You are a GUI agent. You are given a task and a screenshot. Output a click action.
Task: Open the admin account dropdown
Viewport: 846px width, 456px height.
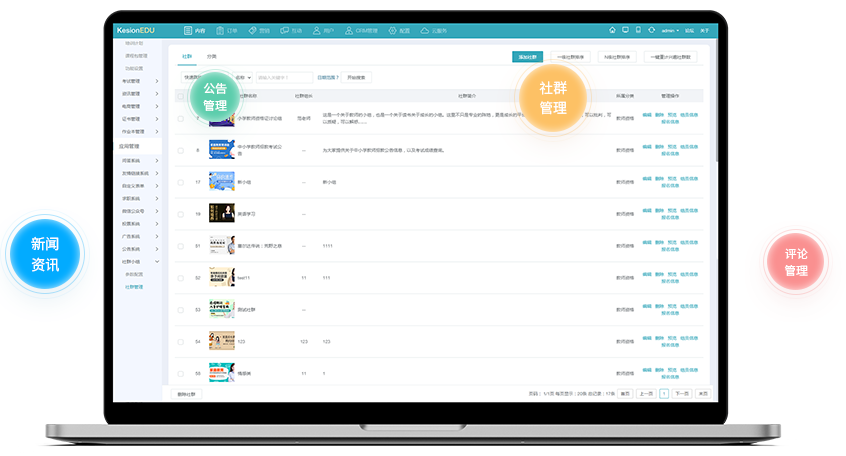pos(670,31)
